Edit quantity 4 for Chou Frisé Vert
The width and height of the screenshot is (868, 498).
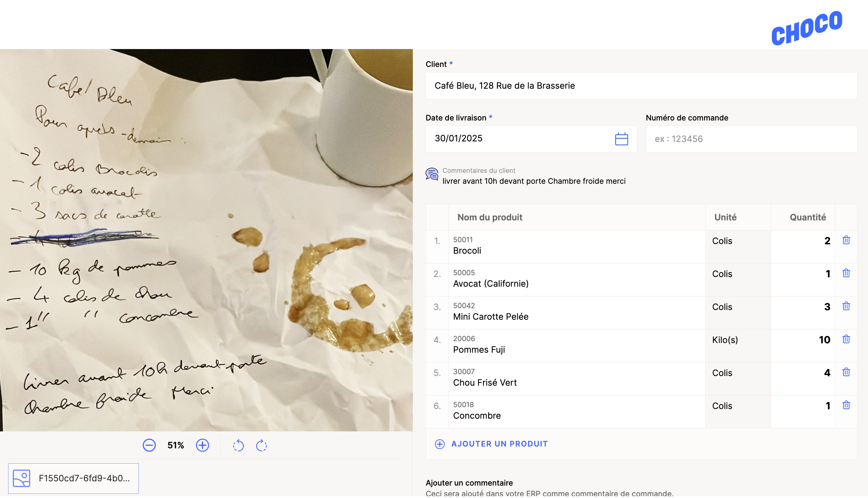pos(802,379)
